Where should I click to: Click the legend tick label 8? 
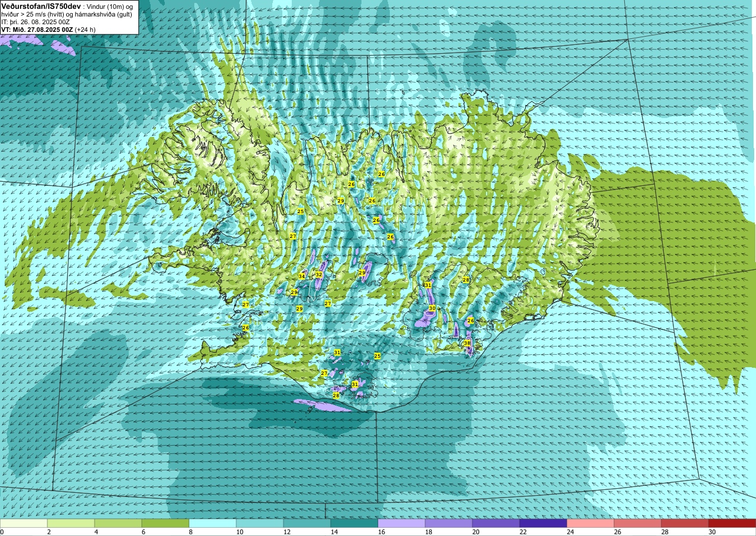[x=191, y=532]
